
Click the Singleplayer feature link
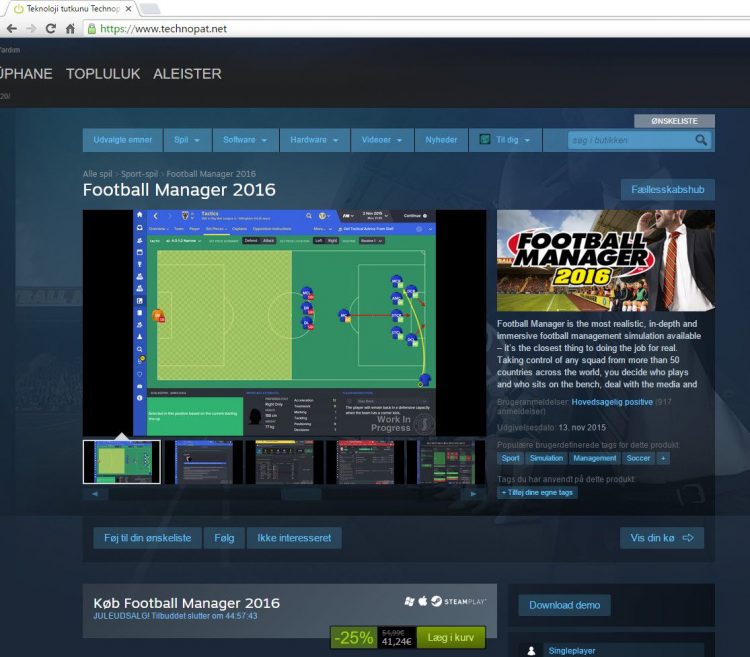(572, 651)
